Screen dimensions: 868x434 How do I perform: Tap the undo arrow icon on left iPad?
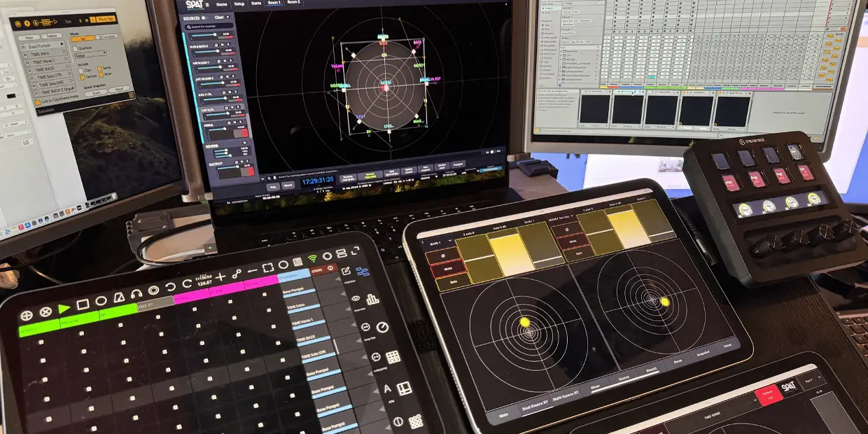pos(169,288)
